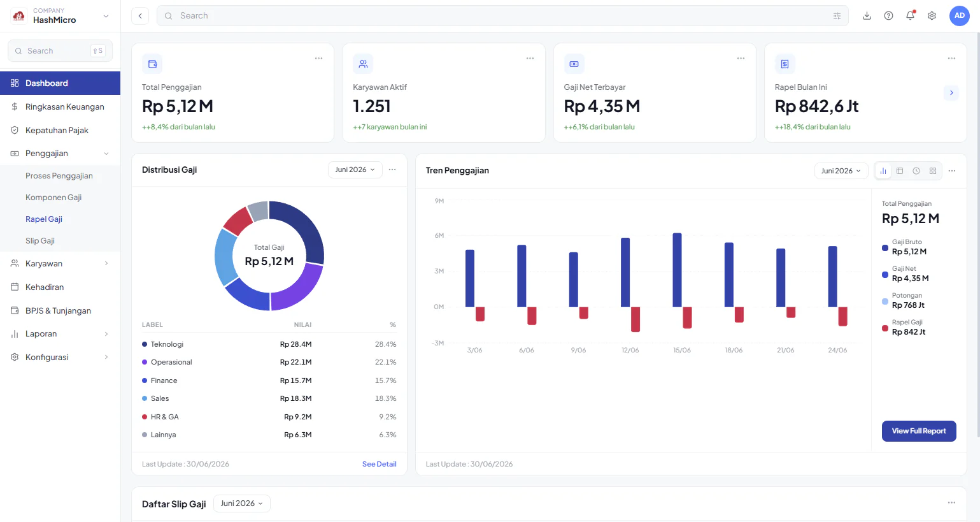Open more options on Total Penggajian card
This screenshot has height=522, width=980.
pyautogui.click(x=318, y=58)
